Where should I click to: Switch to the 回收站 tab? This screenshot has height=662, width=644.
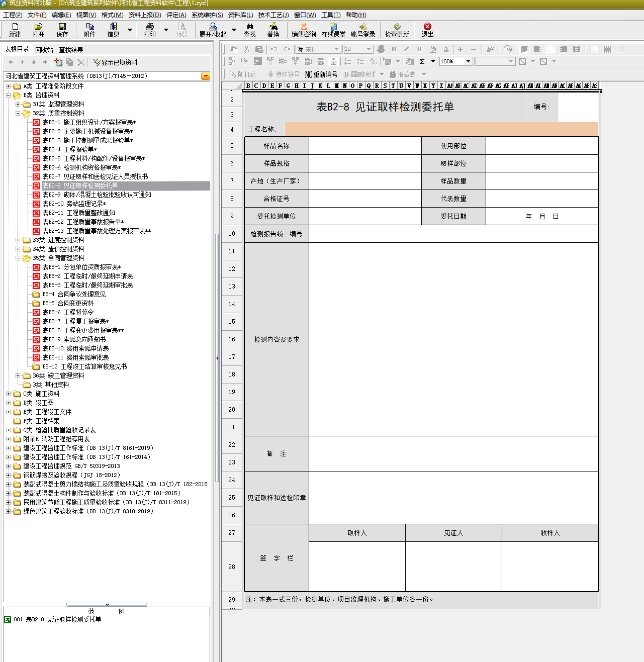(44, 50)
